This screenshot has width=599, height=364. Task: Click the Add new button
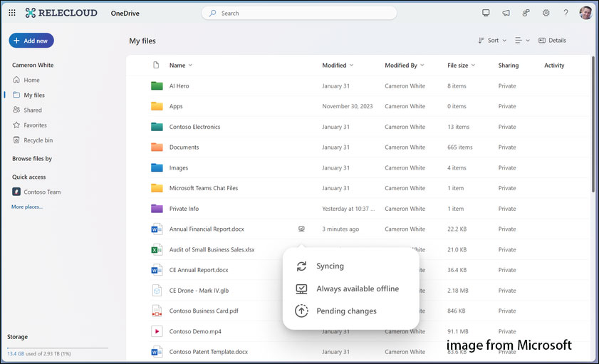(31, 41)
